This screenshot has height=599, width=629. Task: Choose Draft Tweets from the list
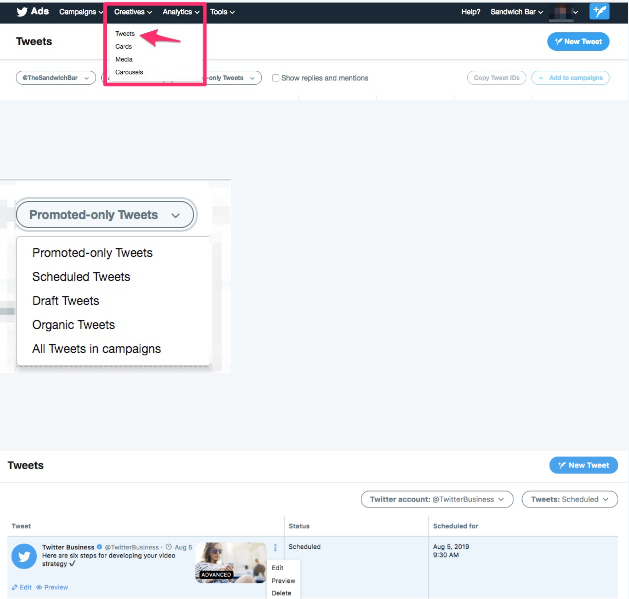pyautogui.click(x=65, y=301)
